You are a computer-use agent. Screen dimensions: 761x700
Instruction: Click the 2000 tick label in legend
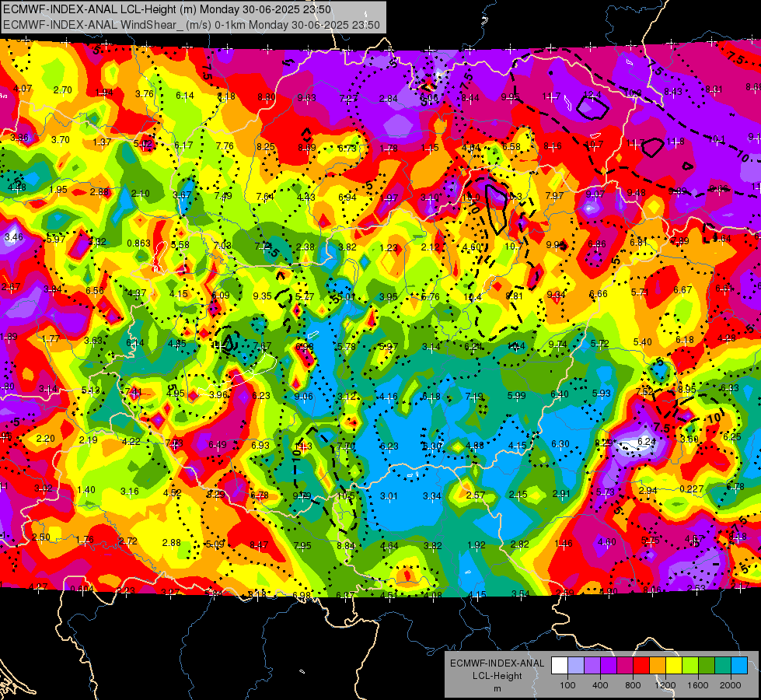pos(730,685)
